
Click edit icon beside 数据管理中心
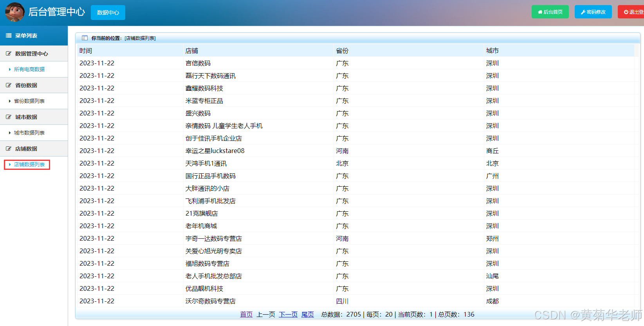[9, 54]
